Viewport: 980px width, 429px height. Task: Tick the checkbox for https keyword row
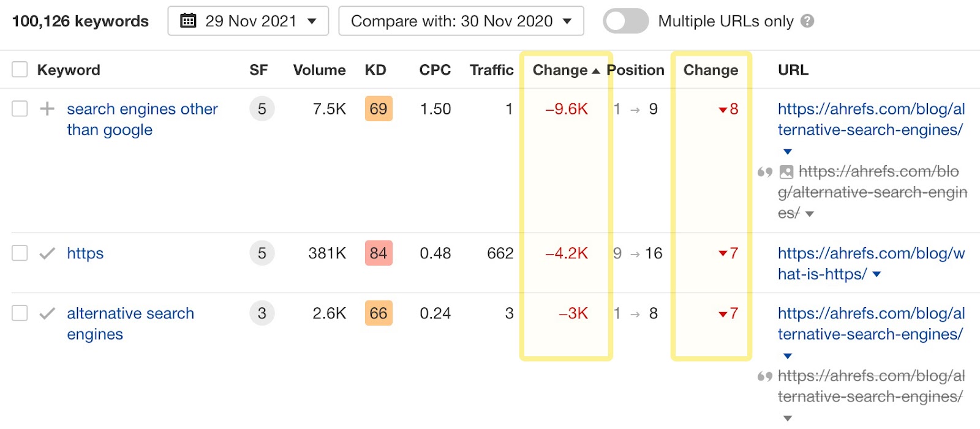pos(20,253)
